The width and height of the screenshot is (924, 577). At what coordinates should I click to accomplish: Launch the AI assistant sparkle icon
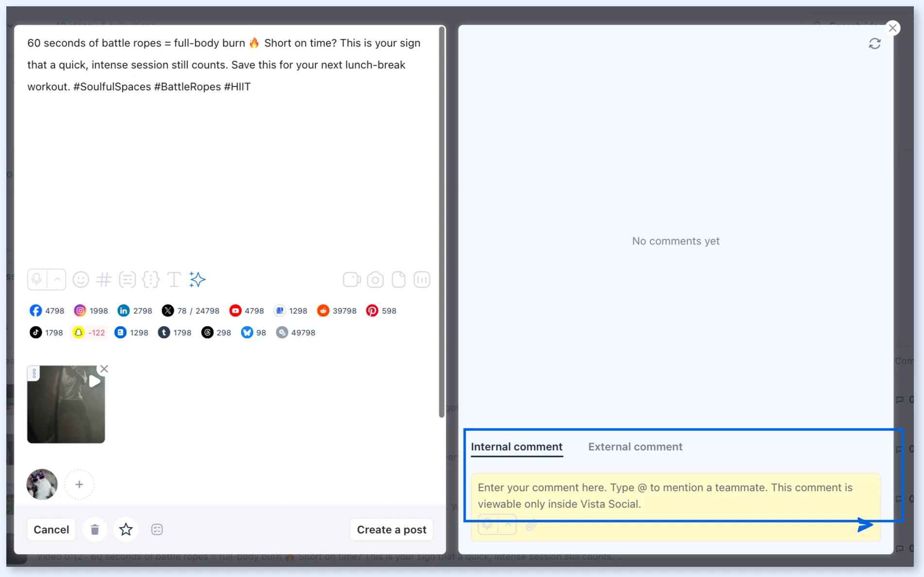pyautogui.click(x=197, y=280)
